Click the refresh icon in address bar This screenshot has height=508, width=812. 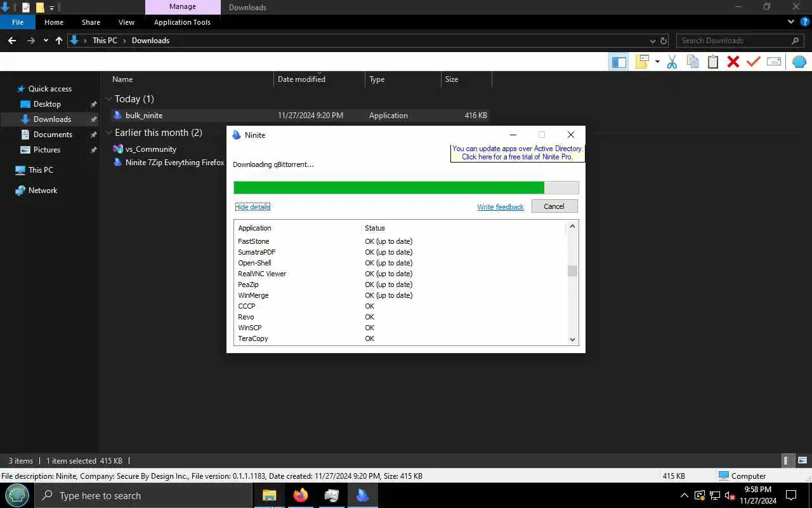click(664, 41)
